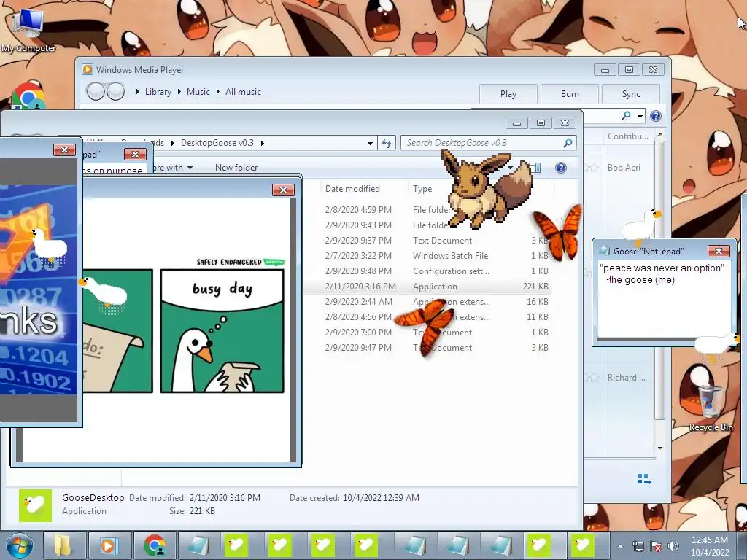This screenshot has width=747, height=560.
Task: Click Media Player back navigation button
Action: pos(96,91)
